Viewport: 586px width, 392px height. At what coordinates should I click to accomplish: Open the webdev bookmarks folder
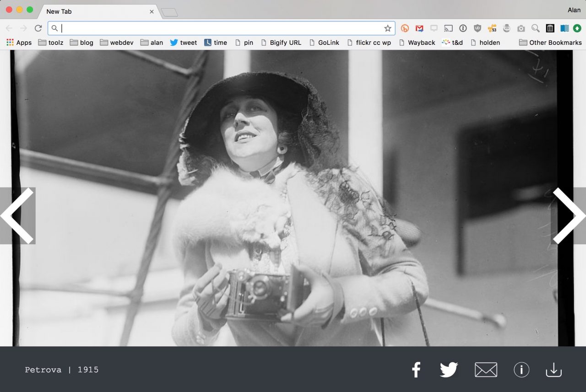pos(117,43)
